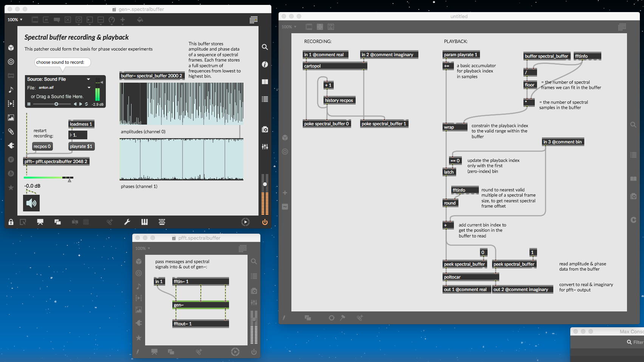Click the playrate $1 message box
The width and height of the screenshot is (644, 362).
[81, 146]
